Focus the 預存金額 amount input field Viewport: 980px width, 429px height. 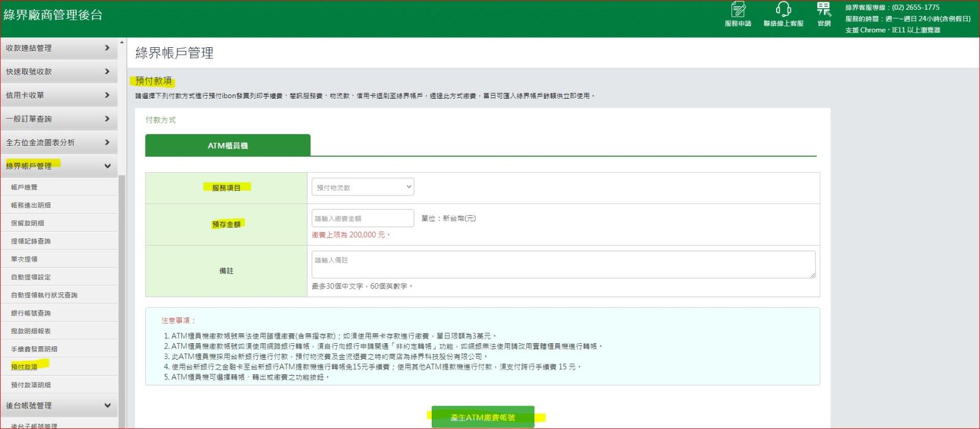363,218
